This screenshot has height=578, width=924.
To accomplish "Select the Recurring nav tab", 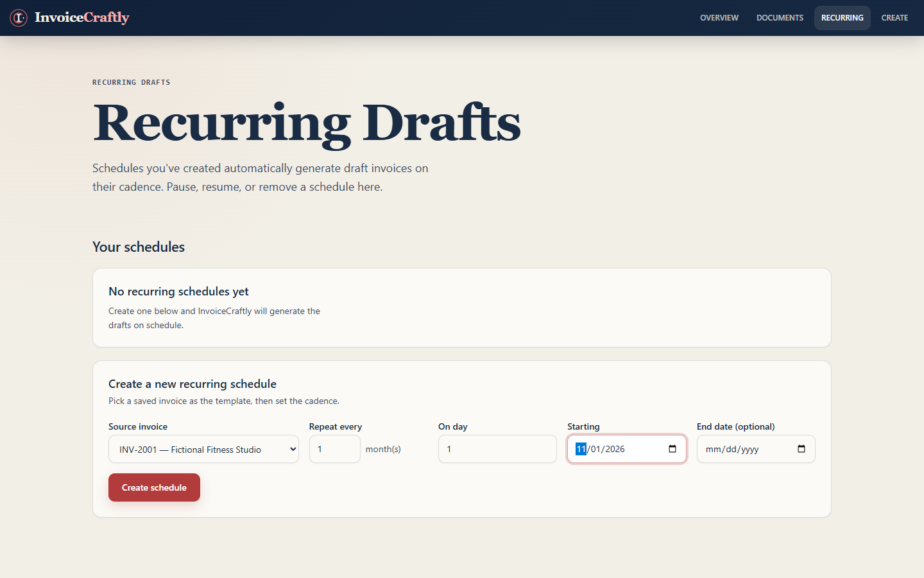I will (842, 18).
